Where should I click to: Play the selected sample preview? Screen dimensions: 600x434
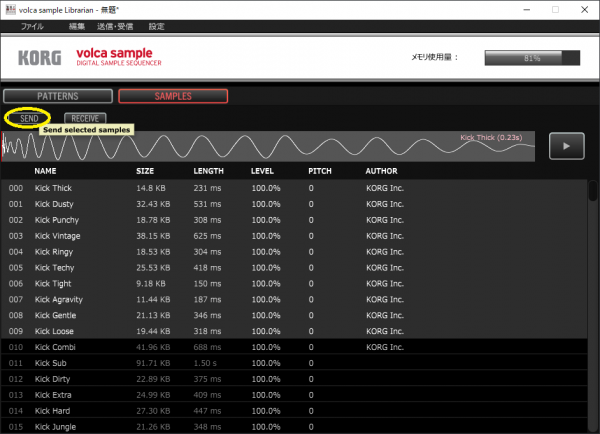(x=566, y=146)
